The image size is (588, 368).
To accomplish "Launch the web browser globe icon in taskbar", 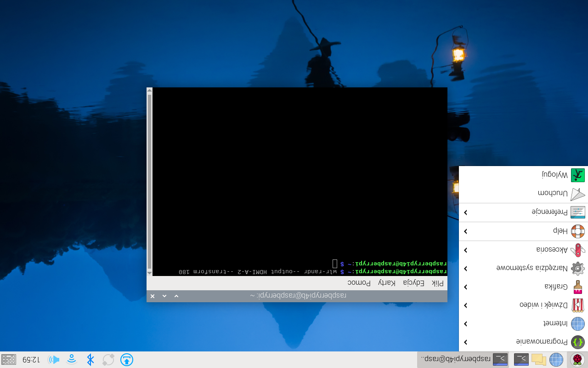I will (x=556, y=359).
